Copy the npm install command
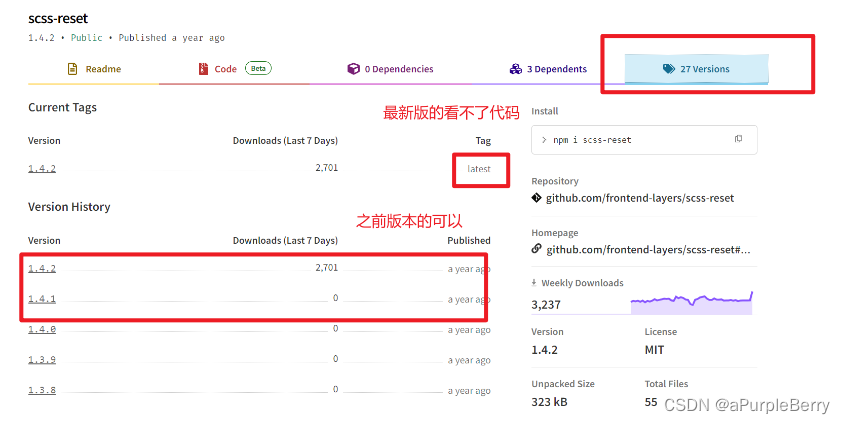The width and height of the screenshot is (845, 424). (738, 139)
